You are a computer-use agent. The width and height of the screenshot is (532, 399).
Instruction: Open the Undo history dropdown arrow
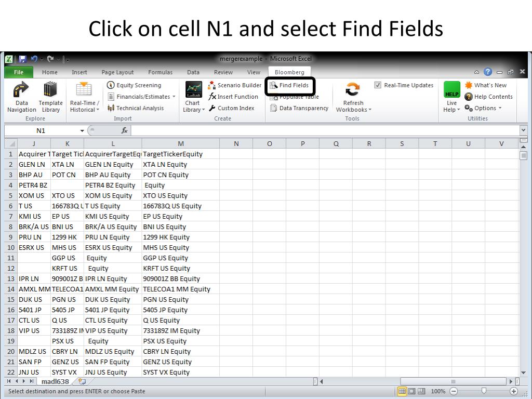click(42, 59)
